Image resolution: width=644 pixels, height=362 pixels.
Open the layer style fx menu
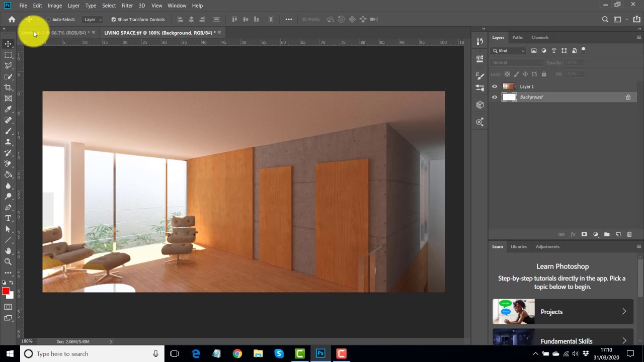(x=573, y=234)
